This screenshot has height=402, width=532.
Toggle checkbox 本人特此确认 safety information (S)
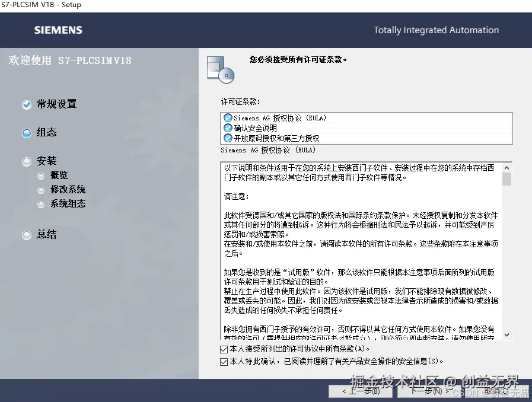(x=224, y=362)
